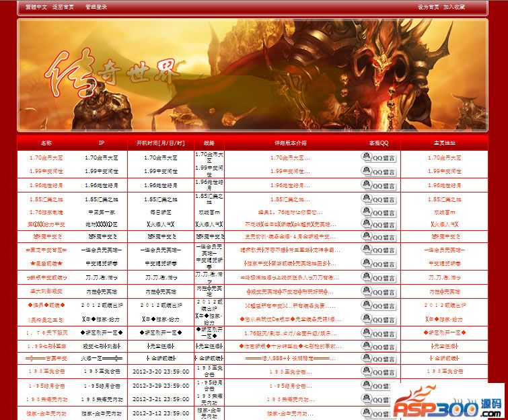The width and height of the screenshot is (508, 420).
Task: Go to 返回首页 in top bar
Action: (x=63, y=7)
